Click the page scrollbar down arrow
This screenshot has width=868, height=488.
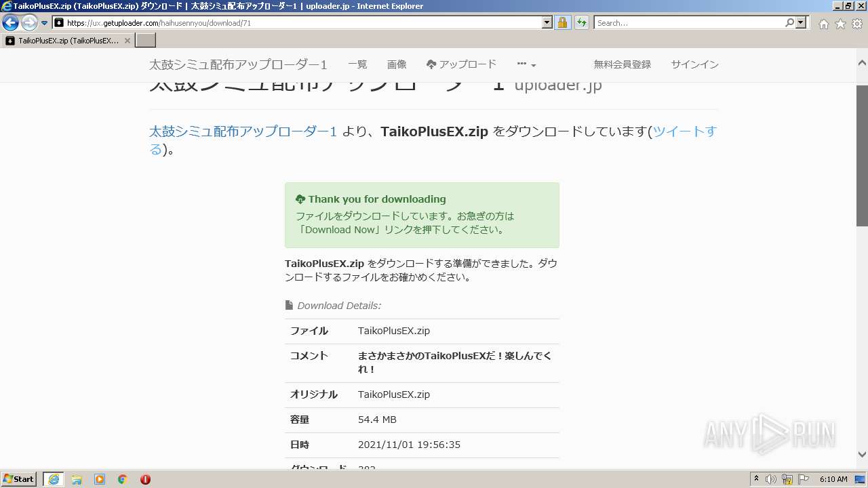pyautogui.click(x=862, y=455)
